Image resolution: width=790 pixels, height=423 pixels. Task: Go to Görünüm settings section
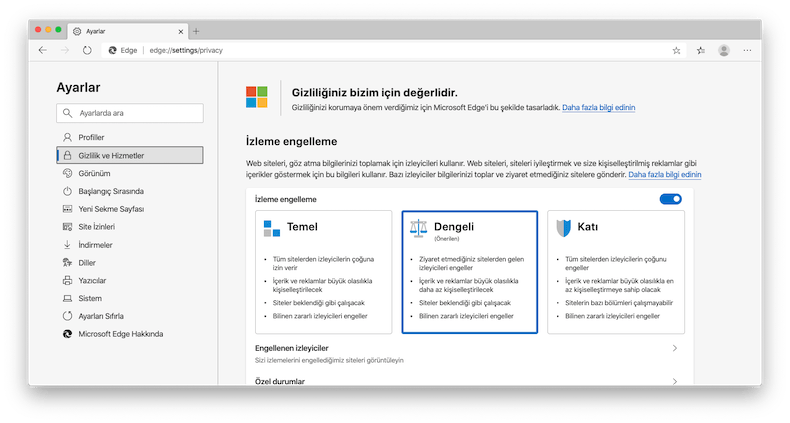[94, 173]
